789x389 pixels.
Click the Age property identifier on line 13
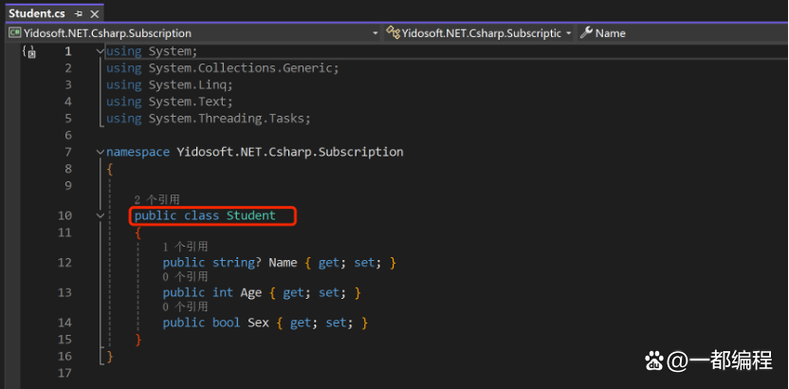[251, 293]
